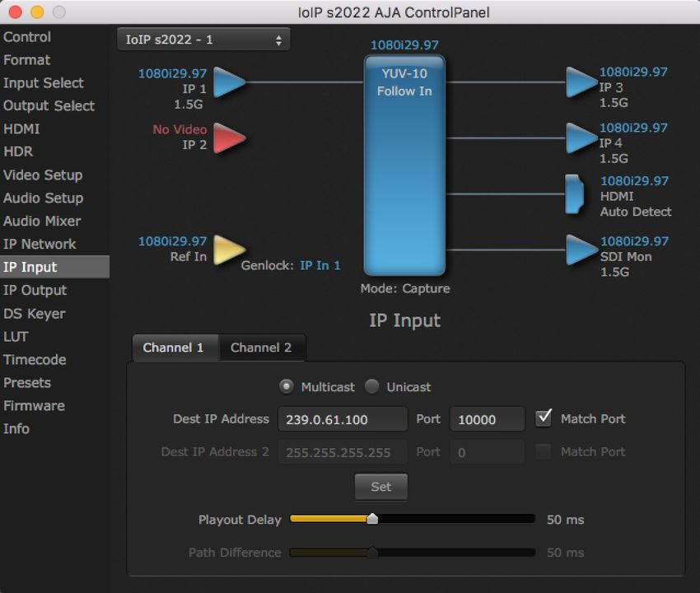Click the Port field showing 0
The height and width of the screenshot is (593, 700).
(487, 452)
